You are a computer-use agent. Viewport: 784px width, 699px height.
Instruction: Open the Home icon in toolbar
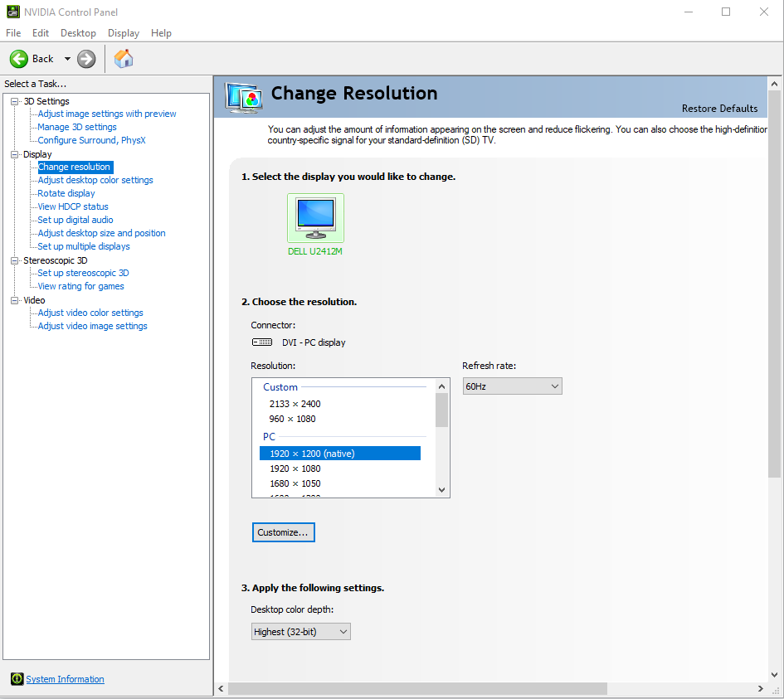click(x=124, y=59)
